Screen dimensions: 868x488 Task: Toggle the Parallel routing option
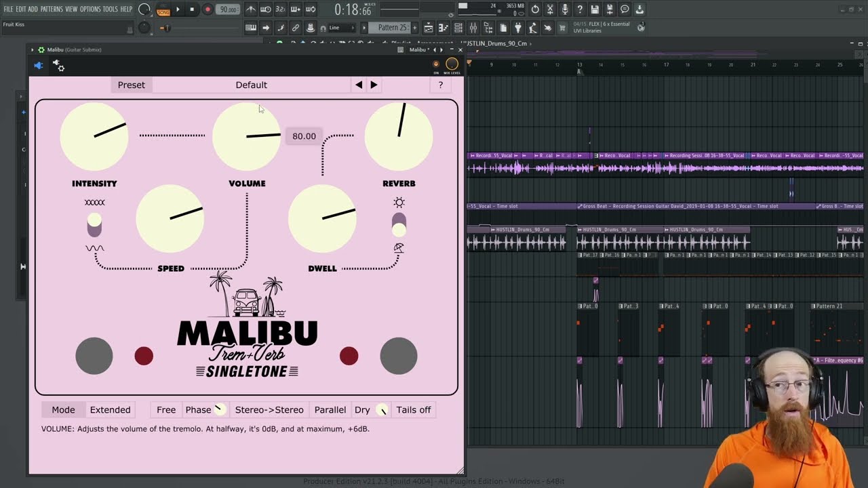pyautogui.click(x=330, y=409)
